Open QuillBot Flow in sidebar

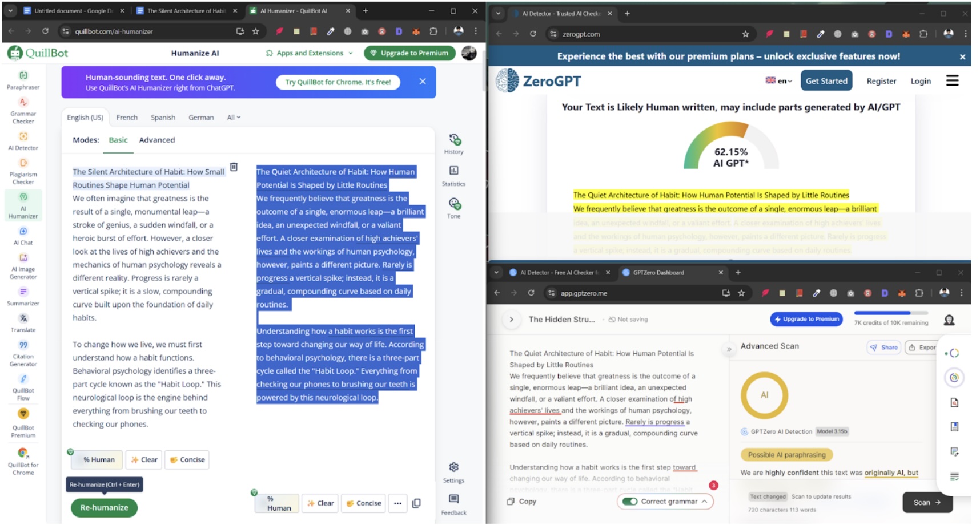(23, 387)
